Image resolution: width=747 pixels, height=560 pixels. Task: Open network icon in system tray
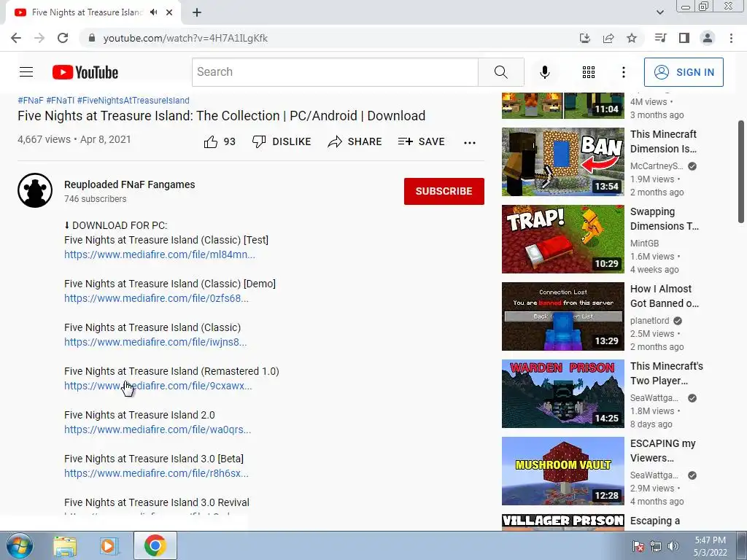click(656, 545)
